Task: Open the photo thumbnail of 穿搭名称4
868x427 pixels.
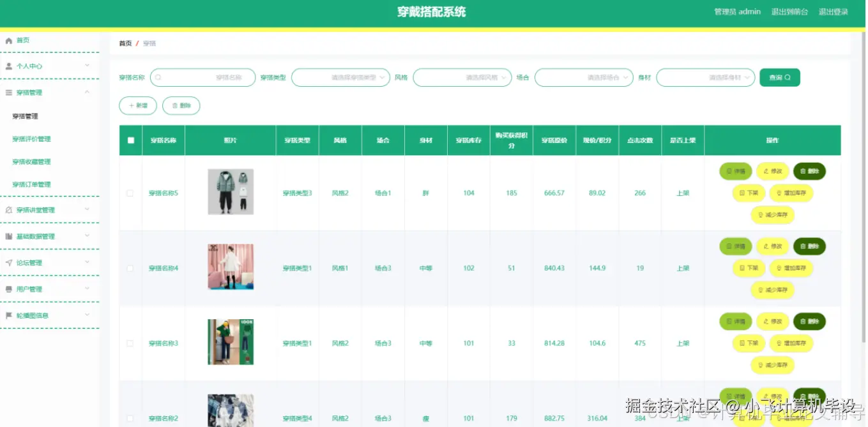Action: click(231, 267)
